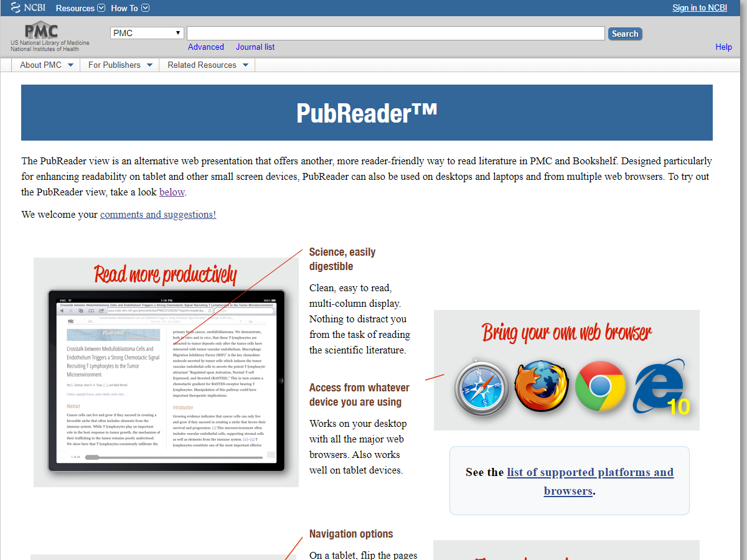
Task: Open the comments and suggestions link
Action: point(158,214)
